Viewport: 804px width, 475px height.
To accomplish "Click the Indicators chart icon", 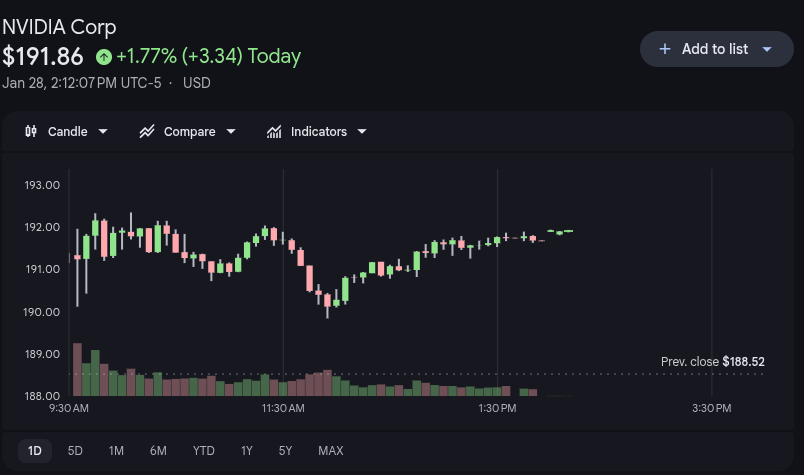I will [x=274, y=131].
